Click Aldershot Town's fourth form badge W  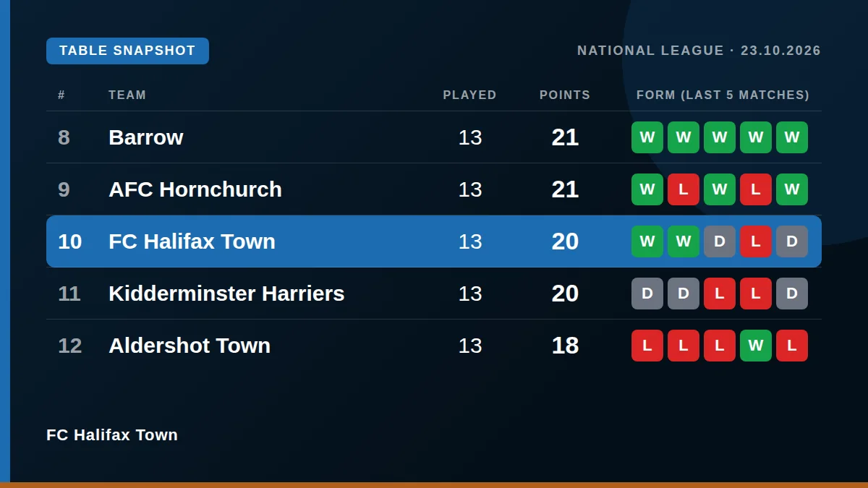[x=756, y=346]
